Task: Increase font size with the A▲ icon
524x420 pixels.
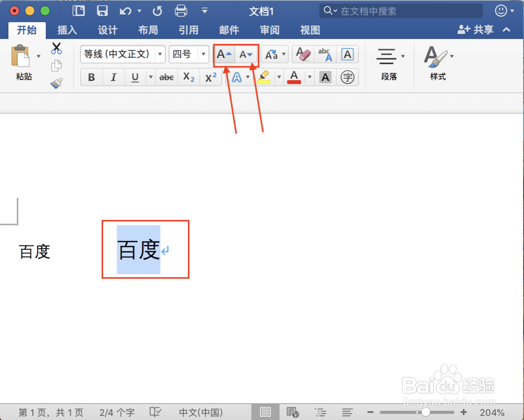Action: coord(224,54)
